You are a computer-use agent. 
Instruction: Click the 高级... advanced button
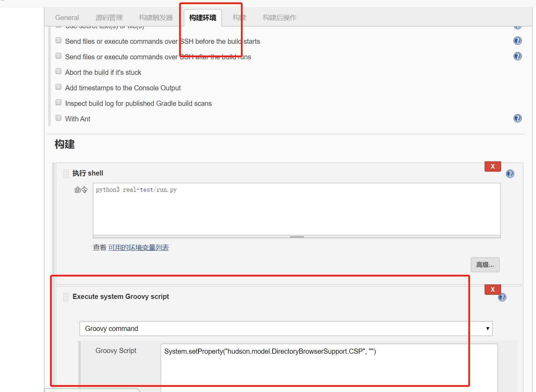pyautogui.click(x=485, y=265)
